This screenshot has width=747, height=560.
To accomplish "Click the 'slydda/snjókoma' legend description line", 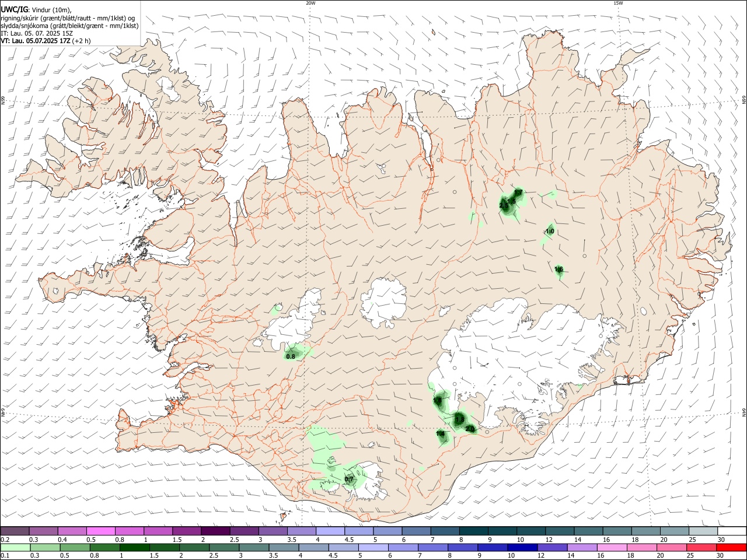I will point(69,26).
